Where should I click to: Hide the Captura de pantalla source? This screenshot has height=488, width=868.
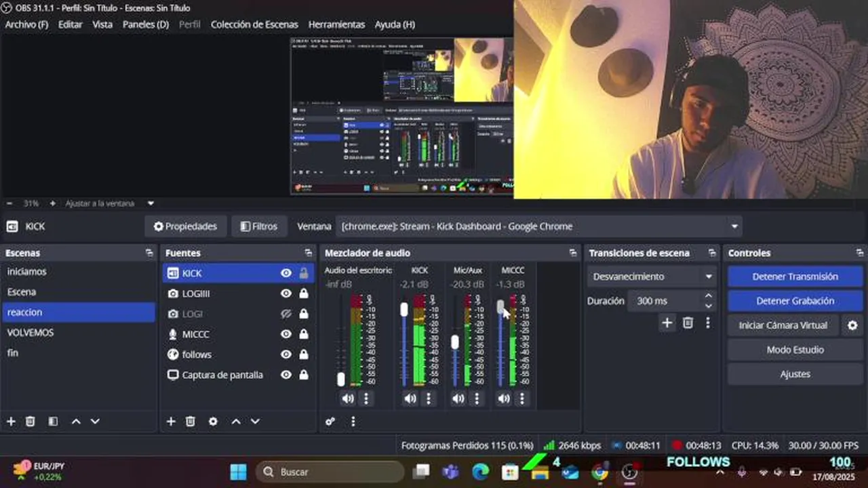click(x=286, y=375)
